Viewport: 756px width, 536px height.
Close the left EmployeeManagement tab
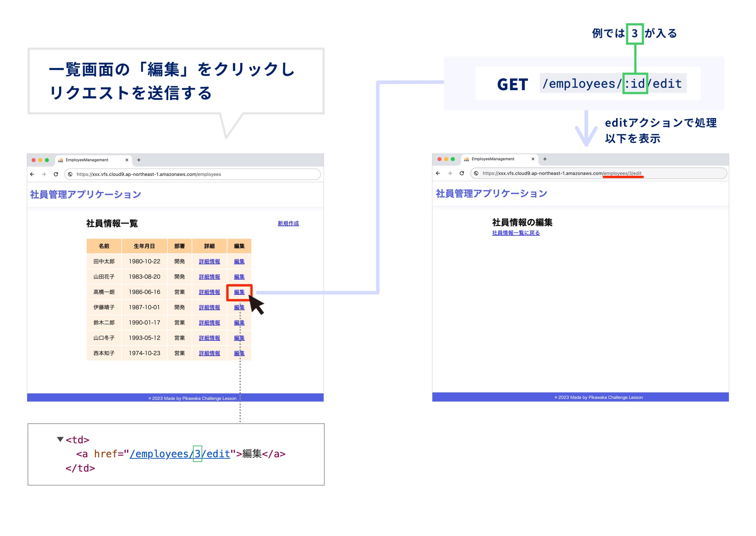pyautogui.click(x=127, y=160)
